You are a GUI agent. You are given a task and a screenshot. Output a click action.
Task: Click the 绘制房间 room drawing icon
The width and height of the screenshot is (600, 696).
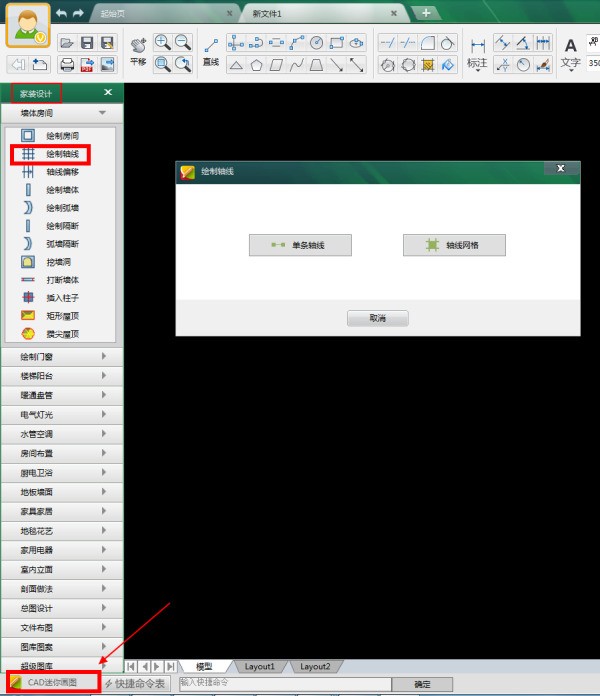click(28, 135)
